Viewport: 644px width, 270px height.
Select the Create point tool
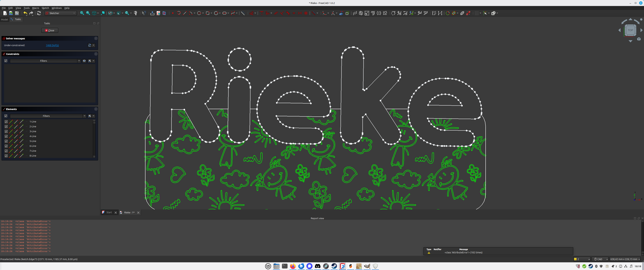coord(173,13)
